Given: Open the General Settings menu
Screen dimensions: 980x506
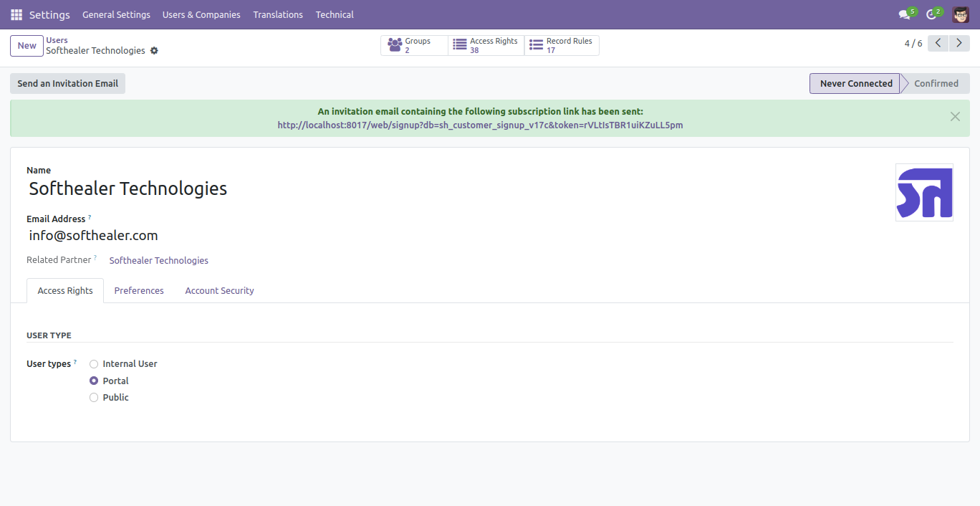Looking at the screenshot, I should point(116,14).
